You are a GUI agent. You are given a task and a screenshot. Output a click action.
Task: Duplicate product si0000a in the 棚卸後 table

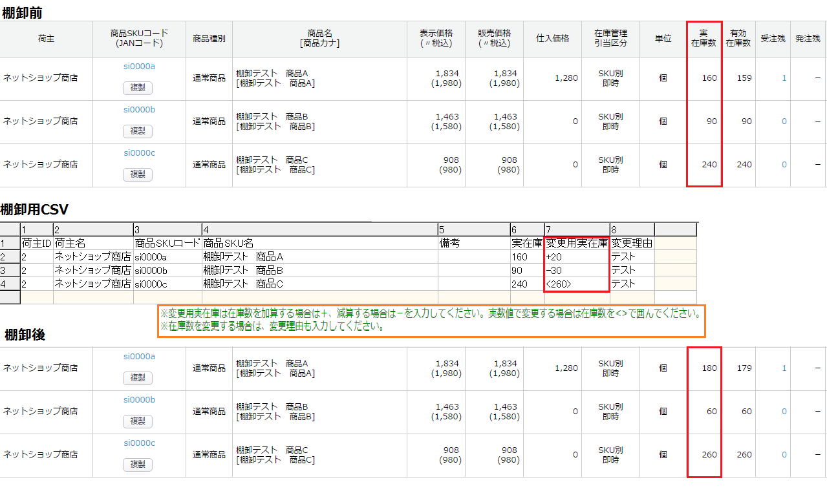[138, 377]
